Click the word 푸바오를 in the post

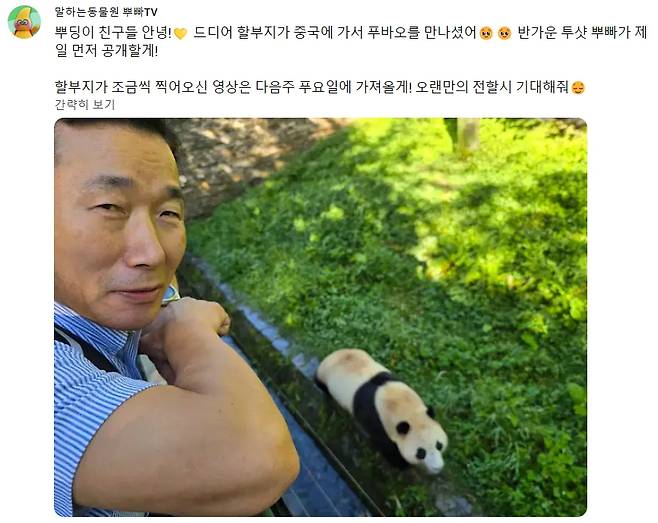[x=393, y=33]
